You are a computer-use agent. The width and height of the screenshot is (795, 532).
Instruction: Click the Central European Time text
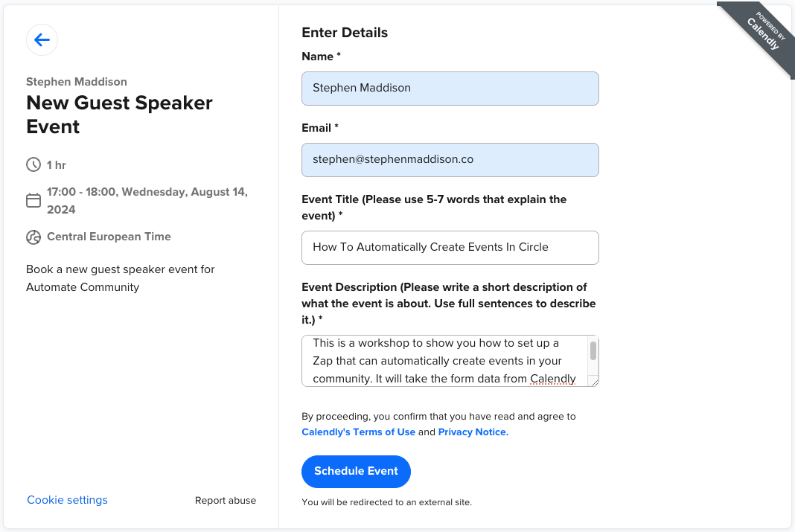coord(109,237)
